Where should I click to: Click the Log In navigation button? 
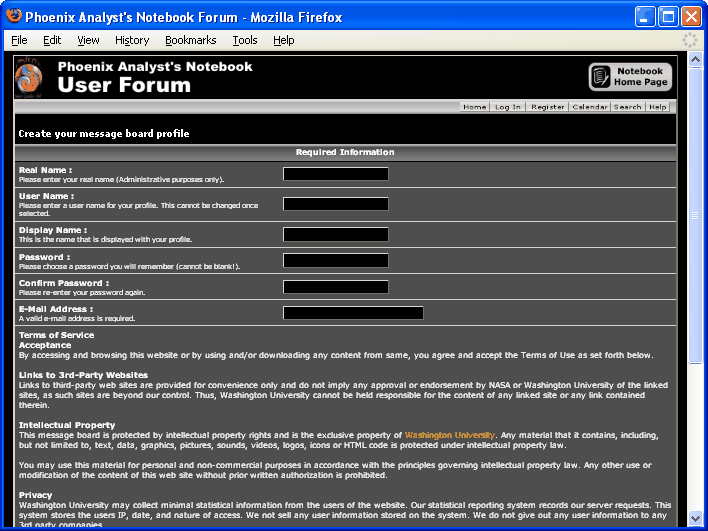tap(508, 107)
